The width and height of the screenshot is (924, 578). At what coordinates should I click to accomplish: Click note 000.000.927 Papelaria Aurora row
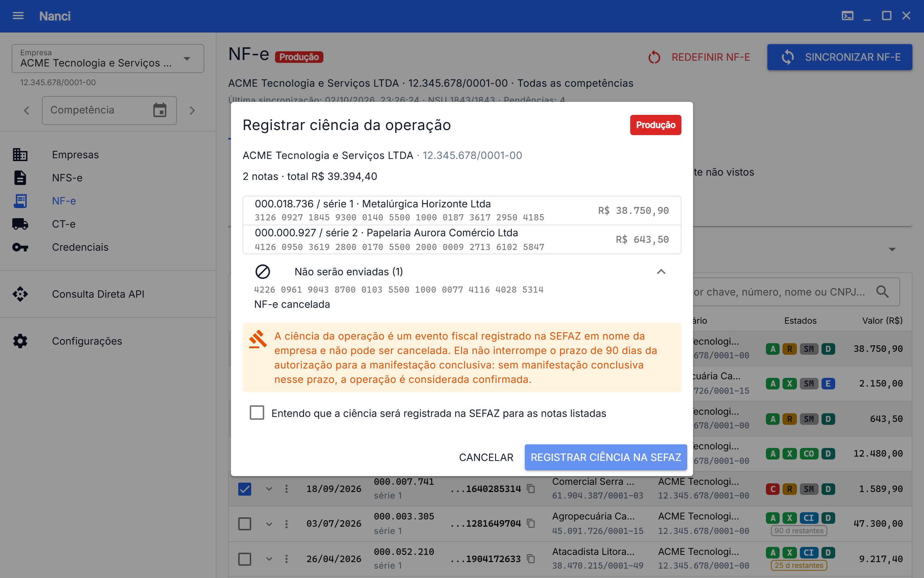pos(462,240)
